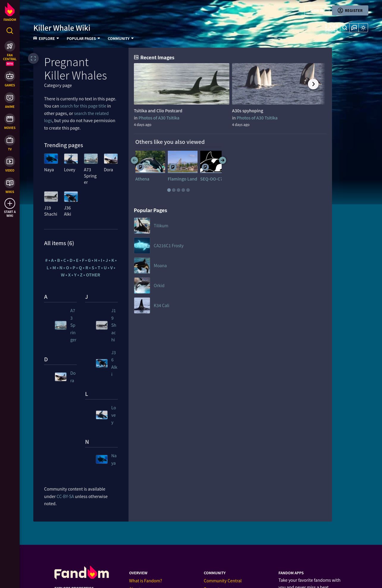
Task: Follow the 'search for this page title' link
Action: (83, 106)
